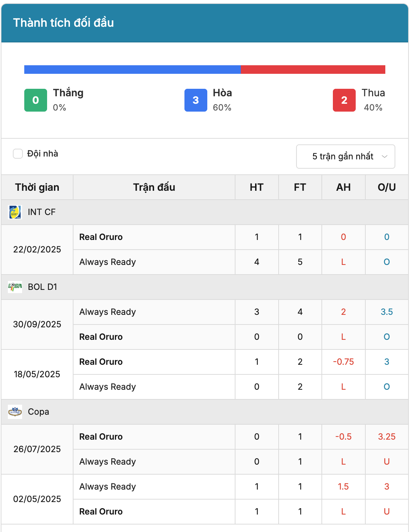
Task: Click the dropdown chevron arrow
Action: [x=385, y=157]
